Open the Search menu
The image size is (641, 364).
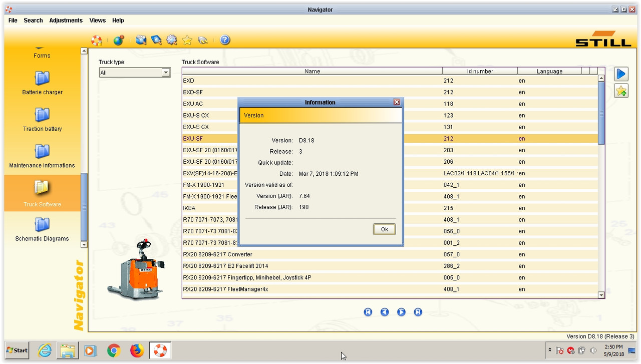(33, 21)
